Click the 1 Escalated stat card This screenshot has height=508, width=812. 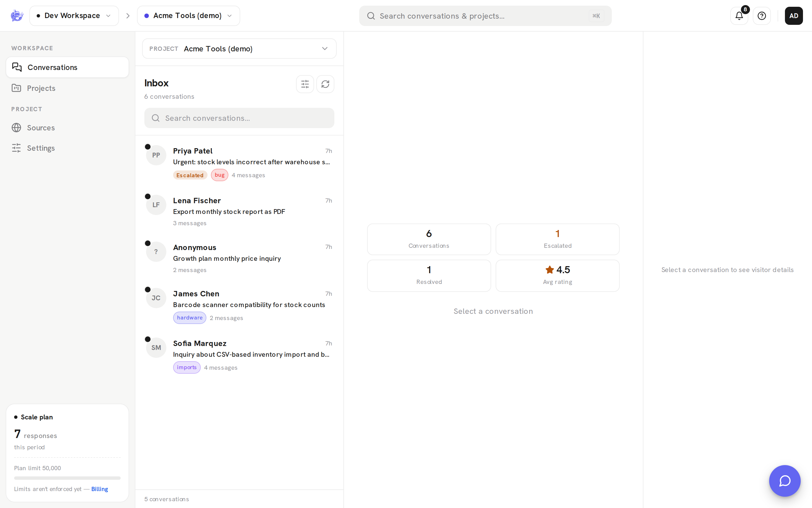pos(557,239)
